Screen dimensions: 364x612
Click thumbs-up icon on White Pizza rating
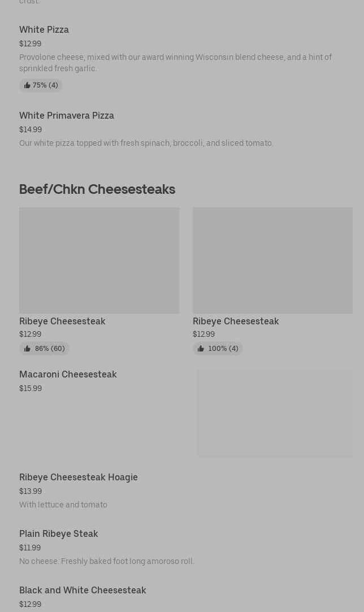(x=27, y=85)
